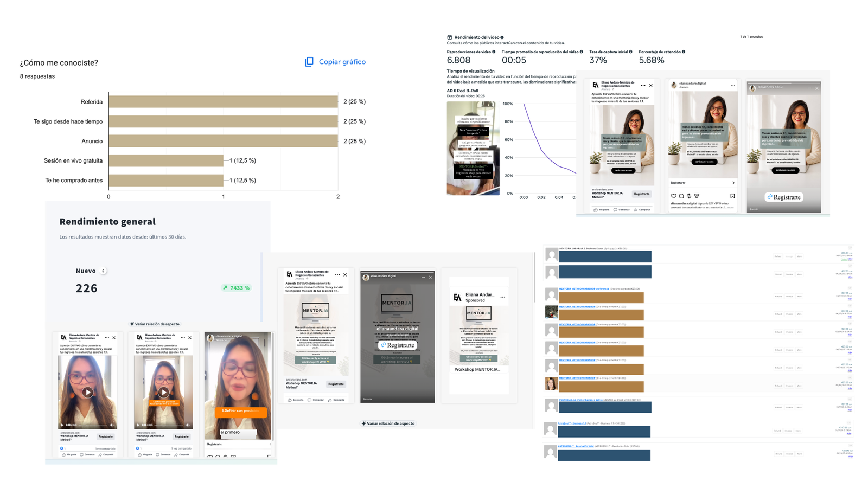
Task: Open ASTROSOUL Revolución Solar product link
Action: click(x=576, y=446)
